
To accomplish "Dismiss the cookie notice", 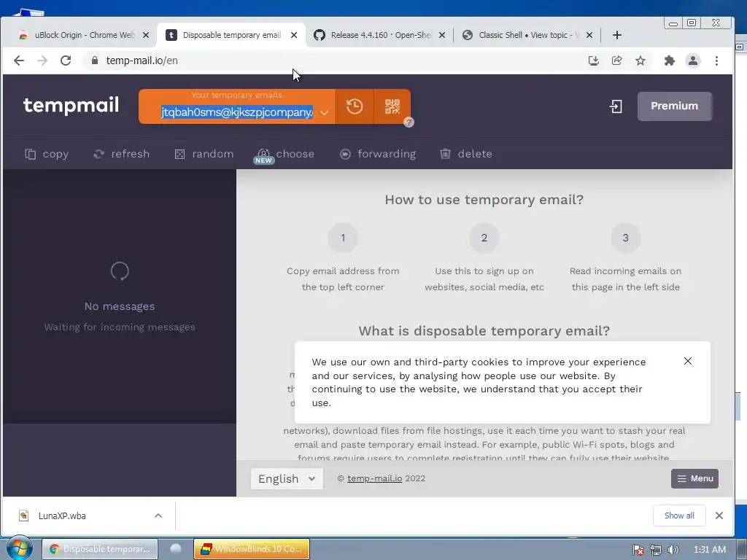I will [x=687, y=361].
